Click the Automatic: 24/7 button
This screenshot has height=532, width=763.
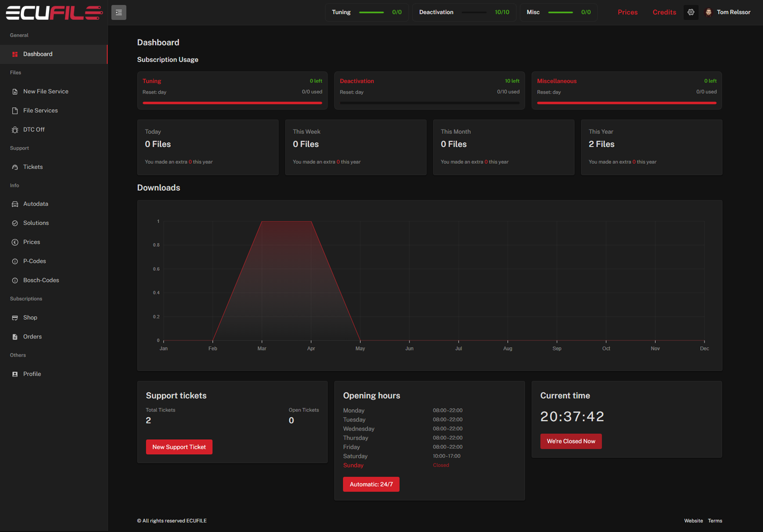371,485
